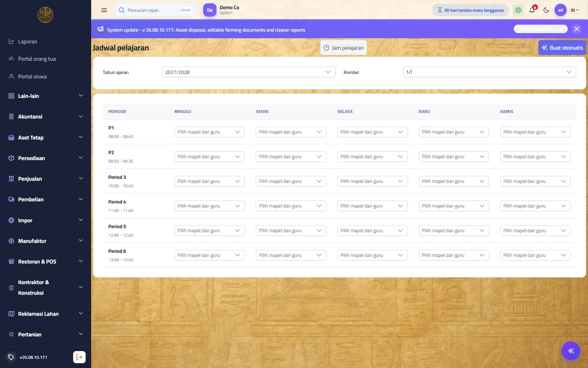The width and height of the screenshot is (588, 368).
Task: Select mapel for Period 5 on Minggu
Action: pos(209,231)
